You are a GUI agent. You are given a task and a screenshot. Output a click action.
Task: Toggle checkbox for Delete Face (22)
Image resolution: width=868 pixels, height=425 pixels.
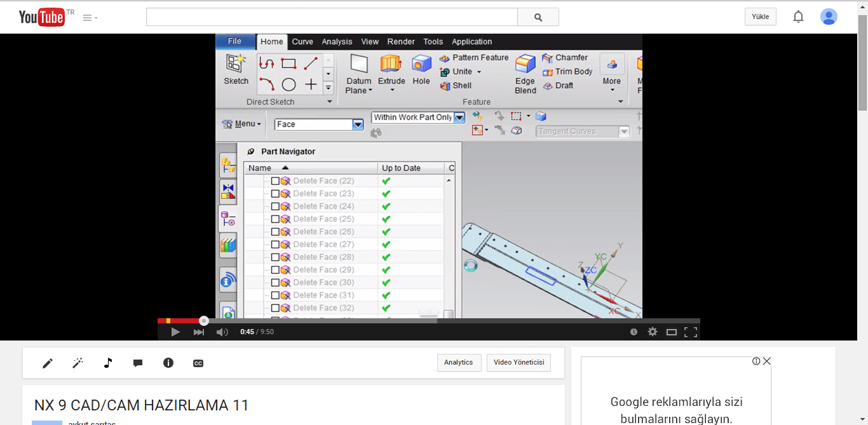coord(275,181)
